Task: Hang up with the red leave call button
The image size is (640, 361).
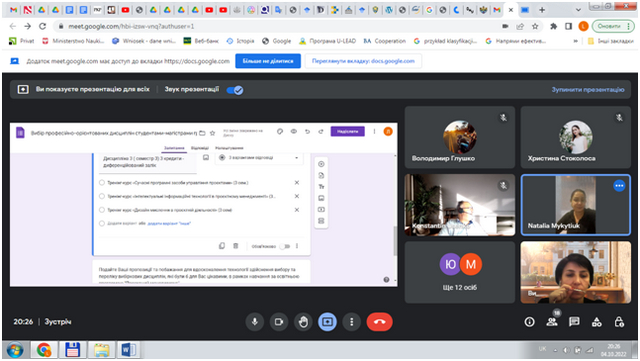Action: pos(380,322)
